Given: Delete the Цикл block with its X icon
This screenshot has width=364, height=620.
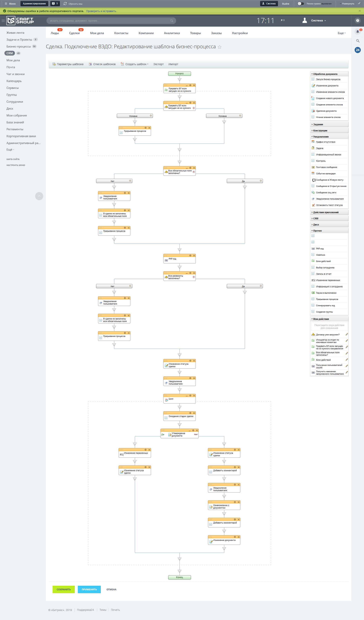Looking at the screenshot, I should (194, 396).
